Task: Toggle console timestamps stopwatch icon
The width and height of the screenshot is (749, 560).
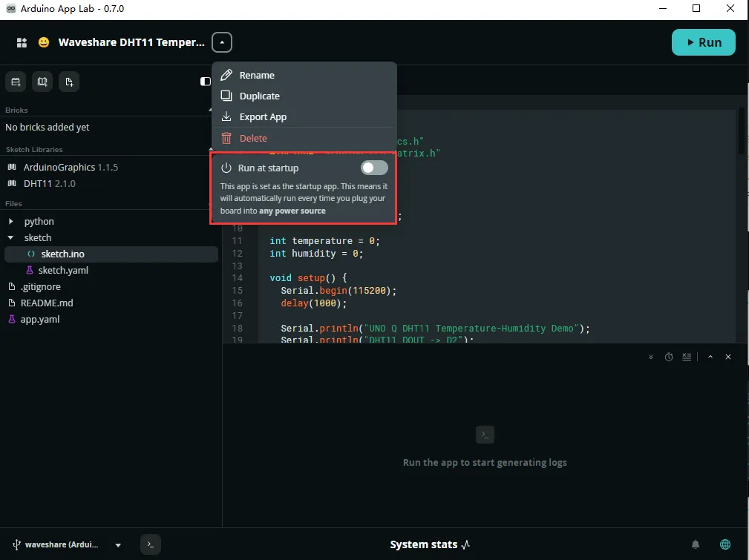Action: [x=669, y=357]
